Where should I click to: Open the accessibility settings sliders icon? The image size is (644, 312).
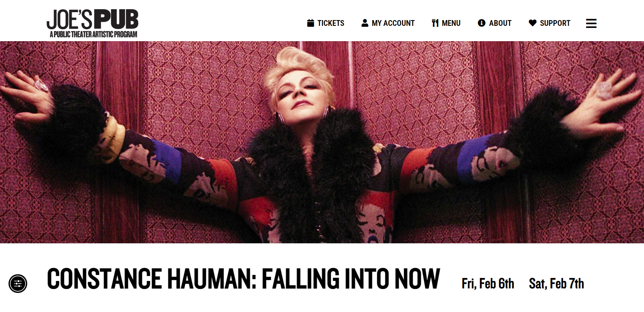click(18, 283)
